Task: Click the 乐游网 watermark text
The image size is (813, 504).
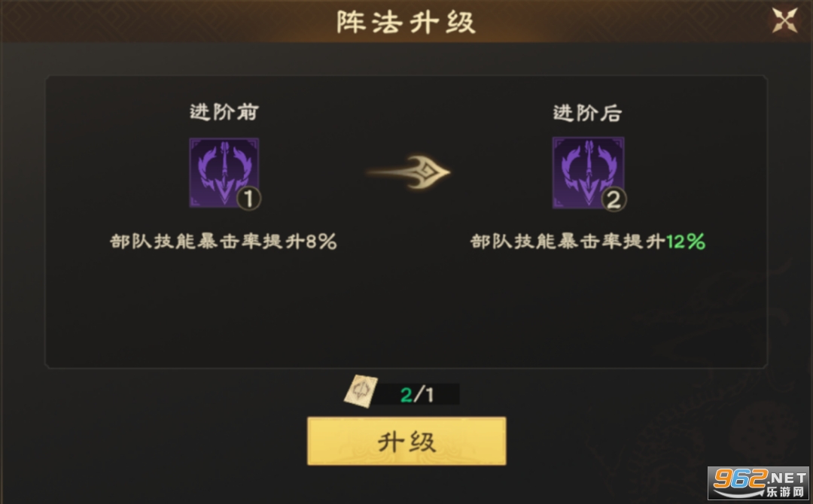Action: pos(785,491)
